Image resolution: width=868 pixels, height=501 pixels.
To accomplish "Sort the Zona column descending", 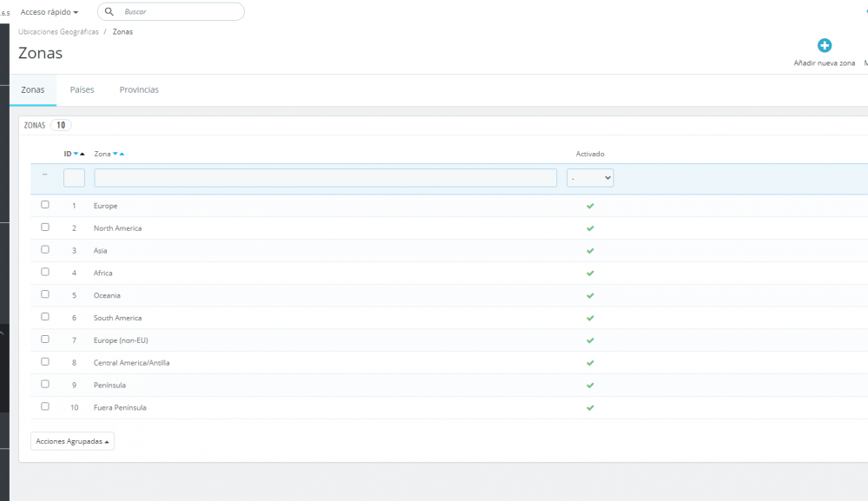I will click(x=115, y=154).
